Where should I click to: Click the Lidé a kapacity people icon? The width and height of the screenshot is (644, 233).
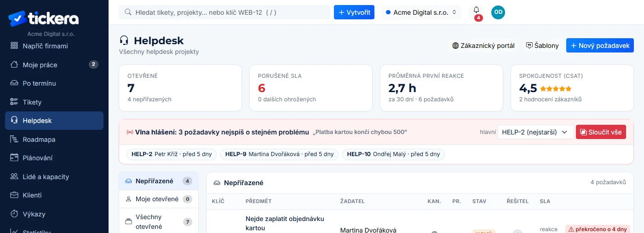pos(14,176)
